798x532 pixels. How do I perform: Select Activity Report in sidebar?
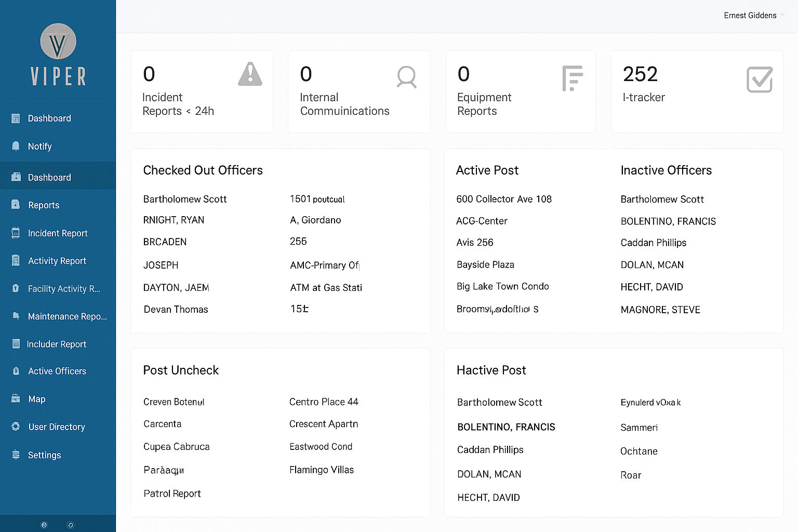click(57, 261)
